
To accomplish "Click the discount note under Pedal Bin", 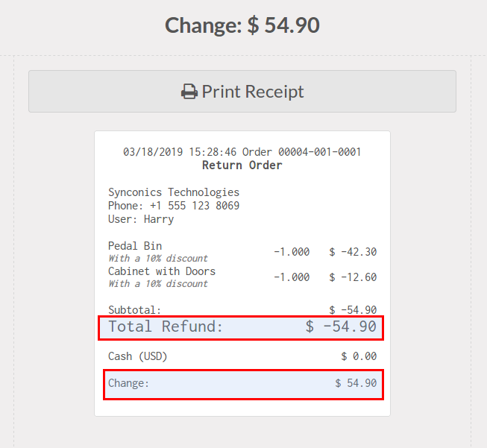I will pyautogui.click(x=158, y=259).
